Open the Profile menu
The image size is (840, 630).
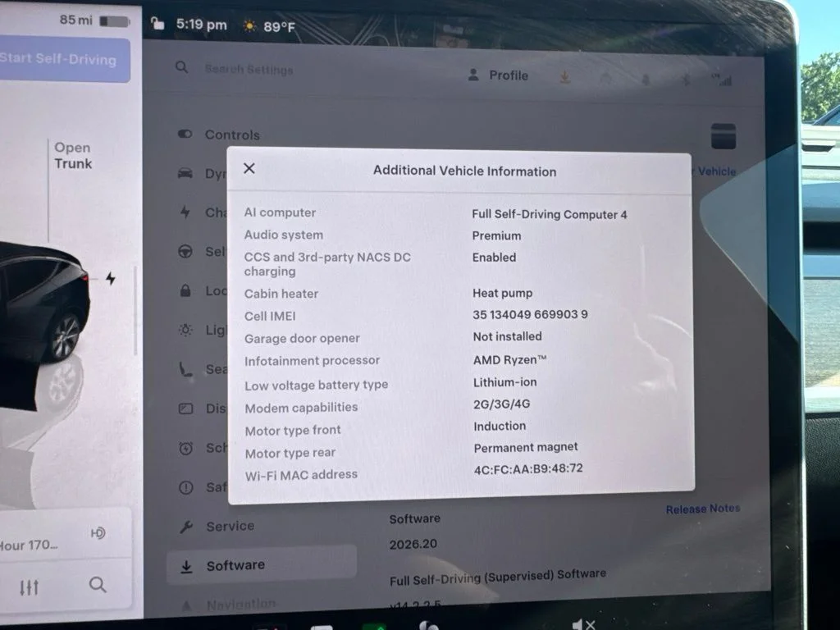click(498, 75)
